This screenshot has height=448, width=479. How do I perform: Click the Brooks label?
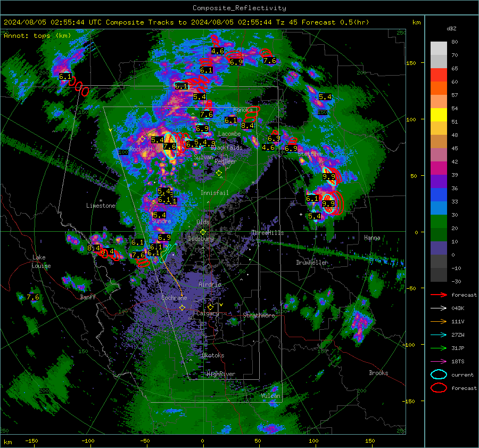pyautogui.click(x=378, y=373)
